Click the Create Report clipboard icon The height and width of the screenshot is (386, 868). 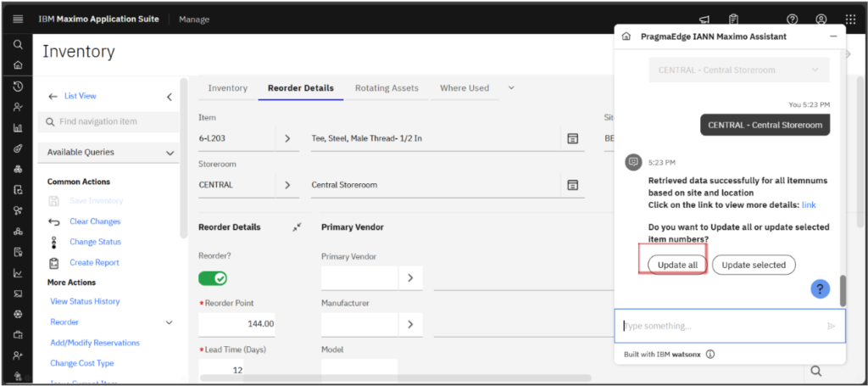pyautogui.click(x=54, y=262)
